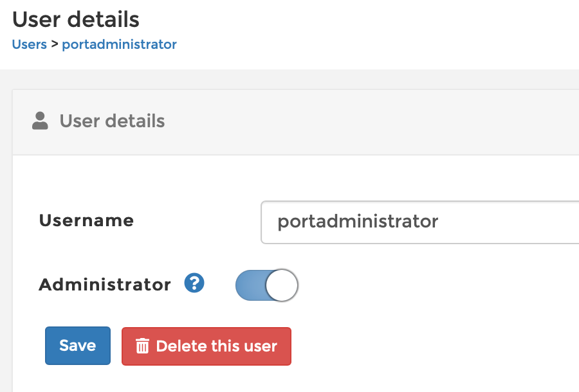579x392 pixels.
Task: Click the breadcrumb arrow separator after Users
Action: pyautogui.click(x=55, y=44)
